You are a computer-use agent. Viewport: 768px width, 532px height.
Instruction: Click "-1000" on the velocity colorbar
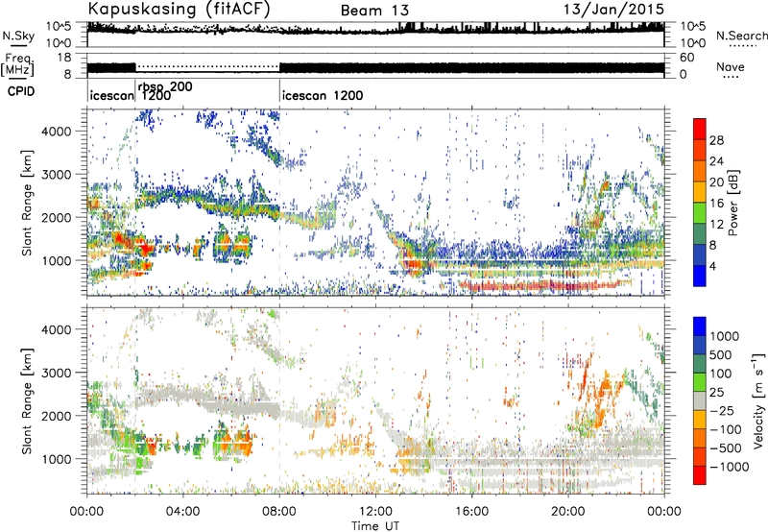pos(729,467)
